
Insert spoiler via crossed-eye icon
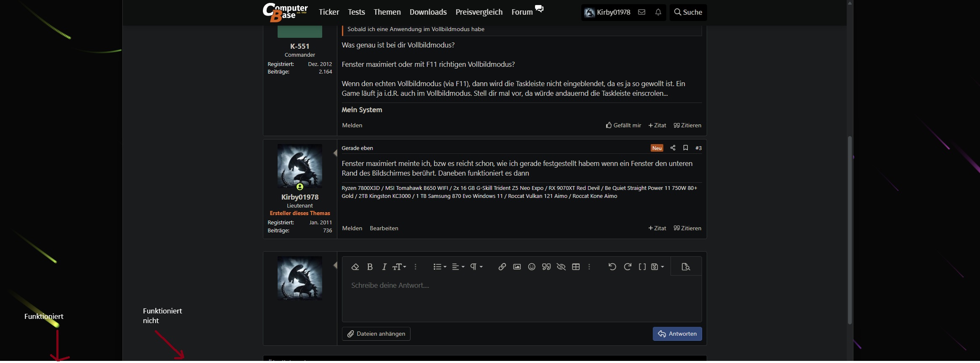point(561,267)
